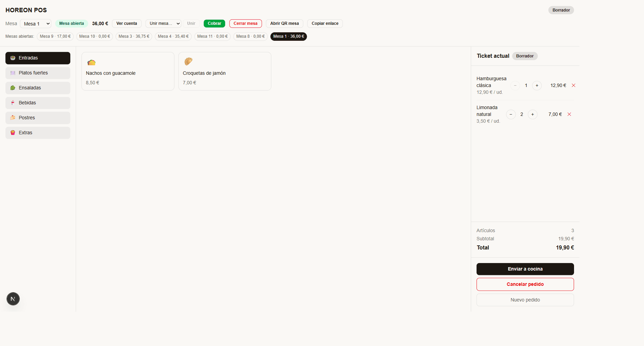Viewport: 644px width, 346px height.
Task: Select the Bebidas category
Action: [38, 103]
